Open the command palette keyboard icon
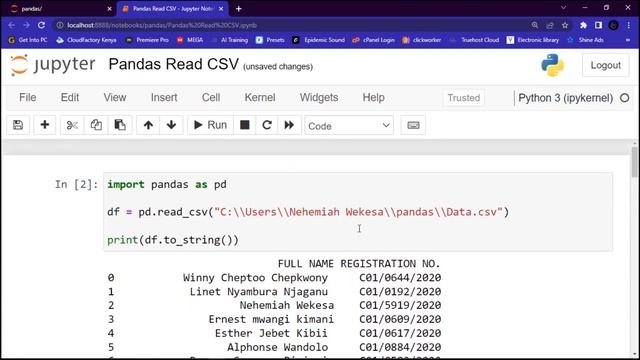640x360 pixels. 413,125
